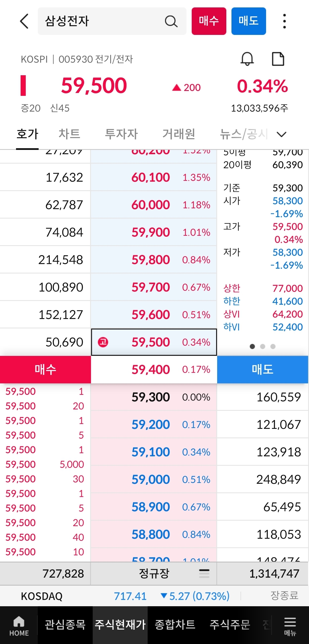This screenshot has height=644, width=309.
Task: Tap the back arrow icon
Action: click(24, 21)
